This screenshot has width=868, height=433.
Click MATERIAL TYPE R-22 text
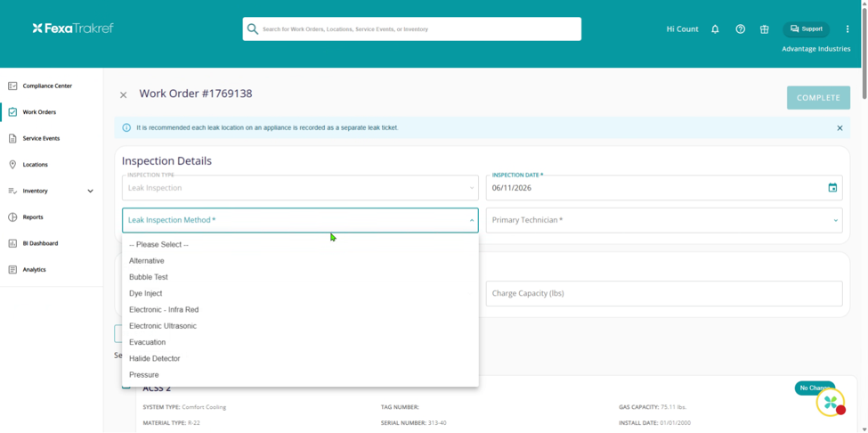pyautogui.click(x=172, y=423)
